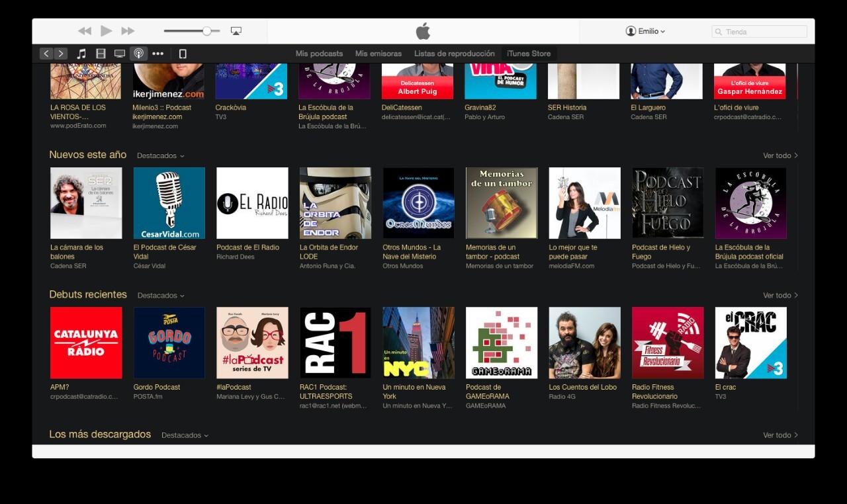Expand the Emilio account dropdown
Image resolution: width=847 pixels, height=504 pixels.
pos(645,31)
